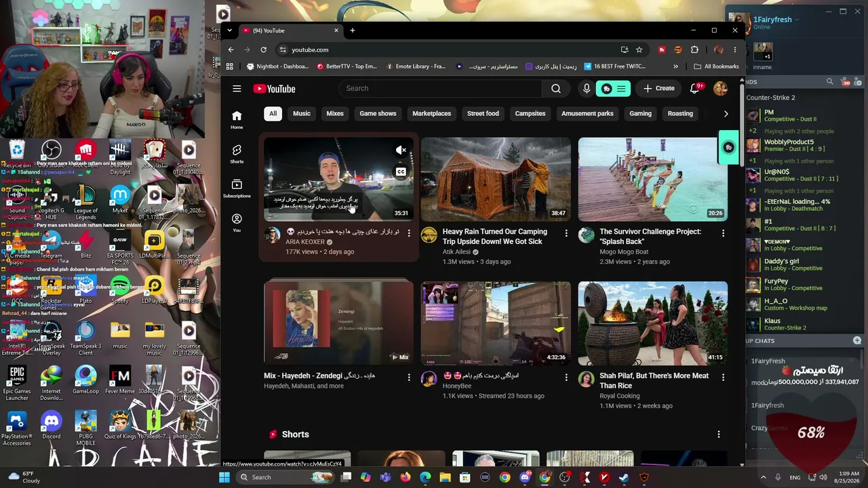Open the You page in the sidebar
The height and width of the screenshot is (488, 868).
pyautogui.click(x=237, y=222)
